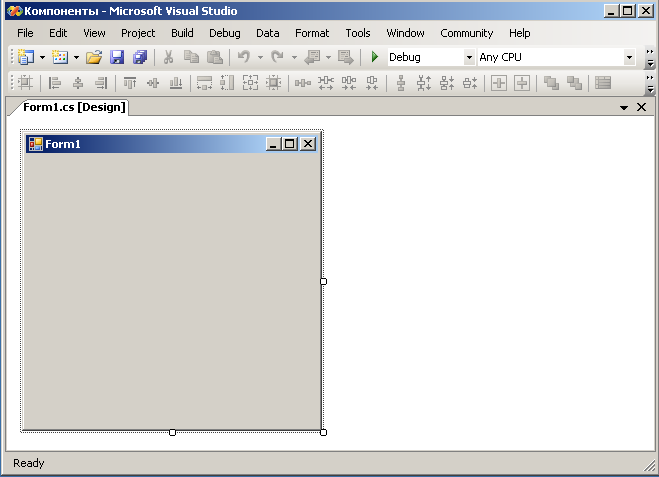Screen dimensions: 659x477
Task: Click the Send to Back icon
Action: (x=574, y=83)
